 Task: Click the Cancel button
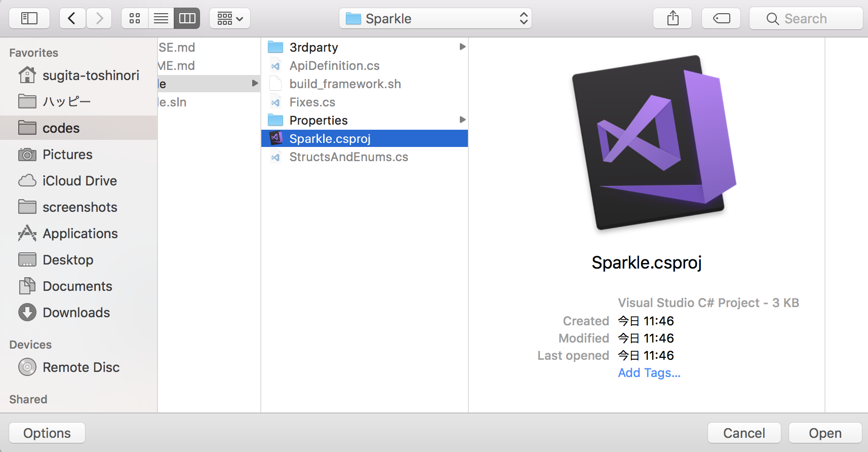click(x=744, y=433)
